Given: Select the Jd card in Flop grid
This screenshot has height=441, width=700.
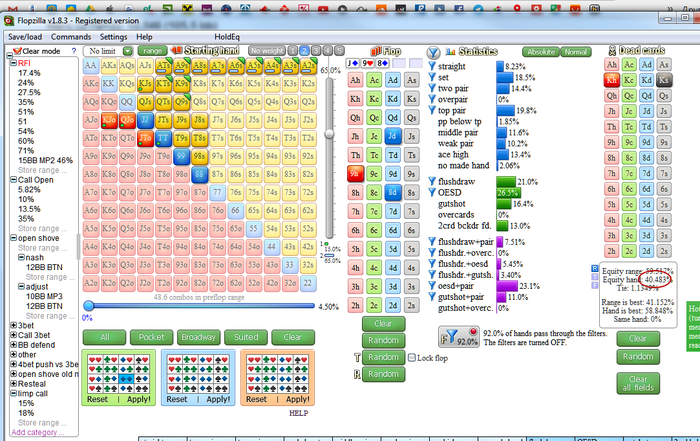Looking at the screenshot, I should [x=392, y=136].
